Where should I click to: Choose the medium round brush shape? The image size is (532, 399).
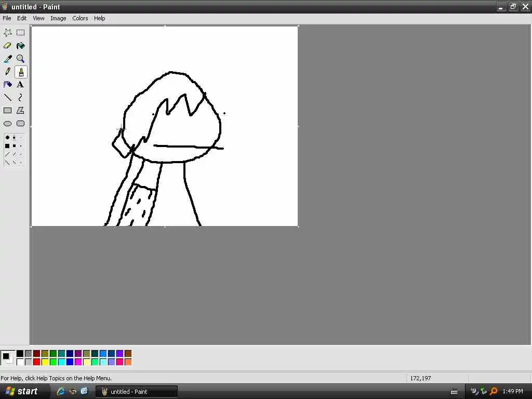14,137
